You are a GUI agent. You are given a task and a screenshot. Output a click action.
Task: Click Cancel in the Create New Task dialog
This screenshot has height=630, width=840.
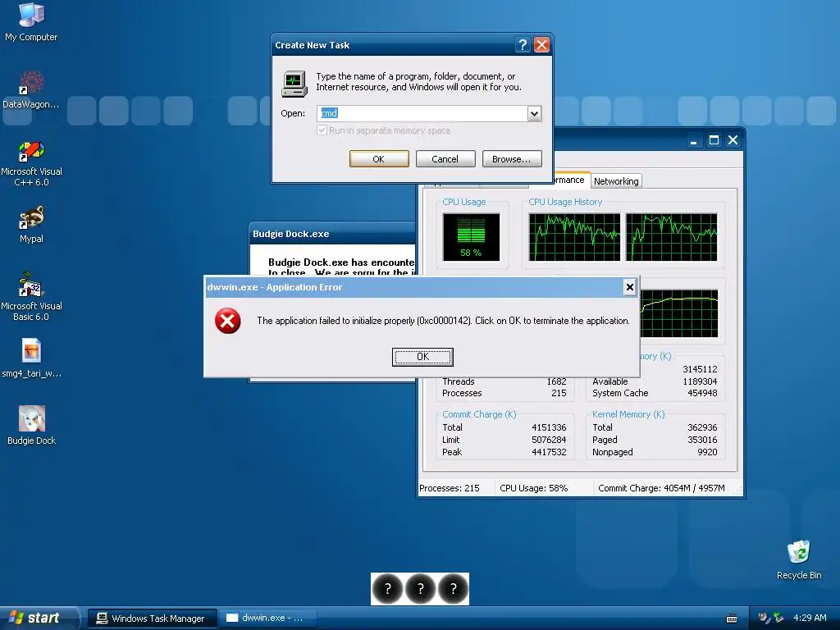445,159
